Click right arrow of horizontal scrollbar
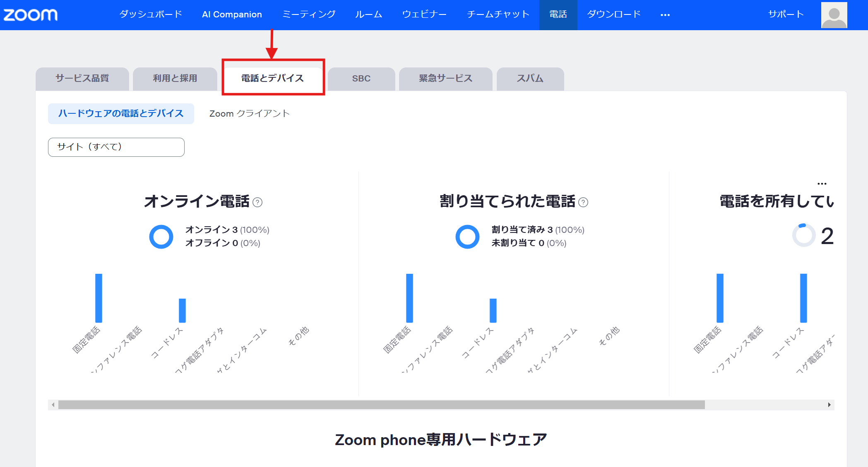The height and width of the screenshot is (467, 868). point(829,405)
